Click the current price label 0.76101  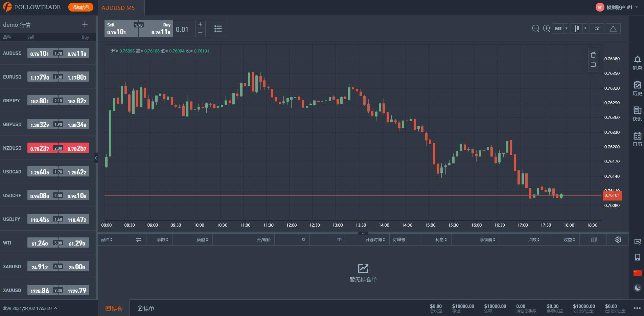coord(612,195)
